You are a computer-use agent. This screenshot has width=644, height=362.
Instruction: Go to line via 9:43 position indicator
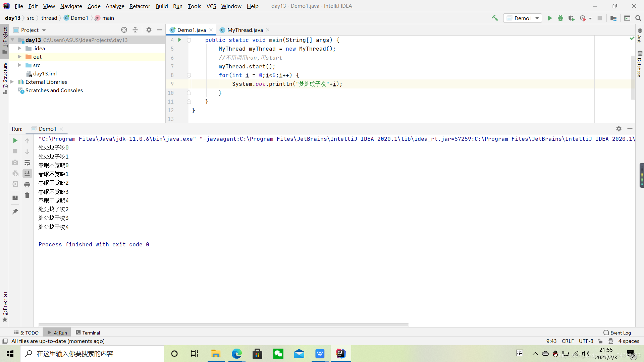point(551,341)
